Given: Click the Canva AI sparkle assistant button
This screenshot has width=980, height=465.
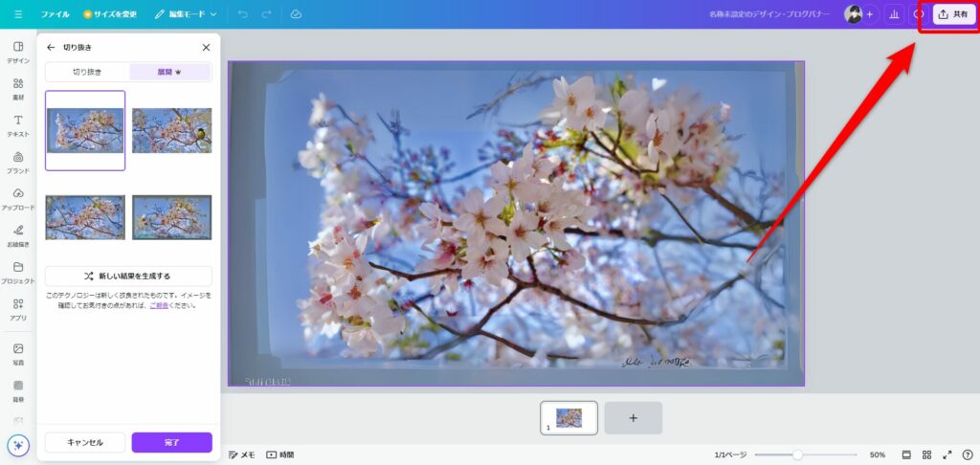Looking at the screenshot, I should [18, 445].
